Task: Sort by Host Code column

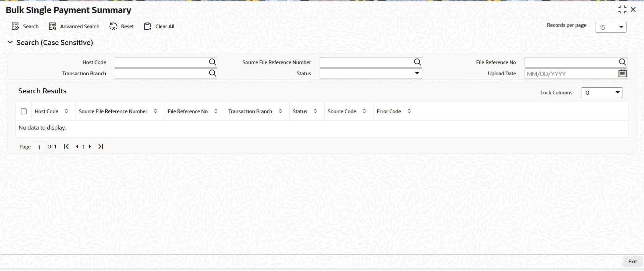Action: [x=66, y=111]
